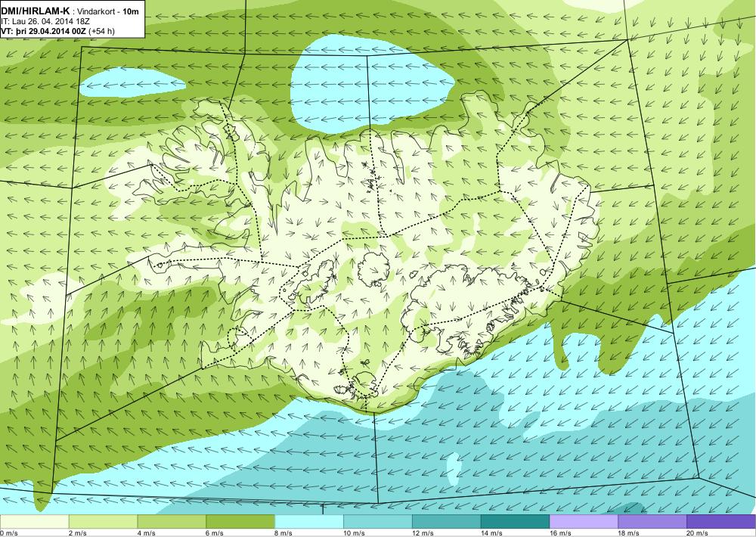The height and width of the screenshot is (537, 756).
Task: Pick the dark teal 14–16 m/s legend swatch
Action: pyautogui.click(x=516, y=522)
